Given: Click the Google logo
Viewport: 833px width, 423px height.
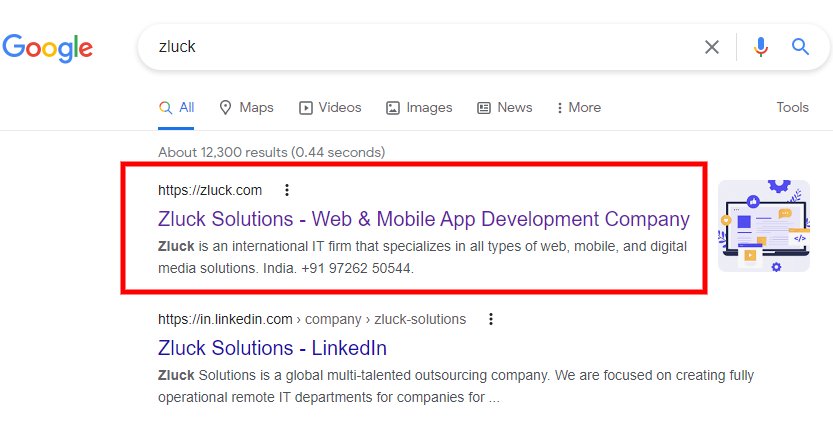Looking at the screenshot, I should point(47,48).
